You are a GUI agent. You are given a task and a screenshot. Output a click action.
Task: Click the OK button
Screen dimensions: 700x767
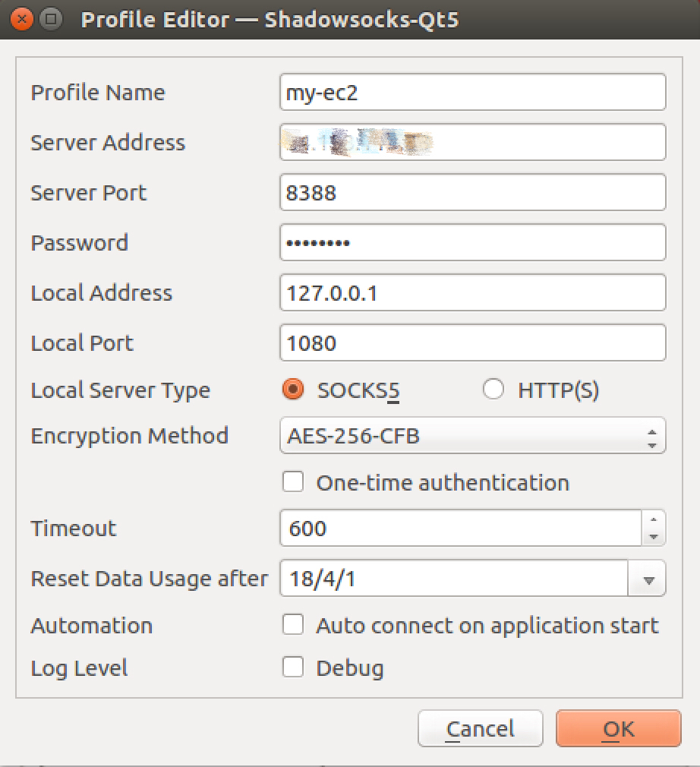click(x=618, y=728)
